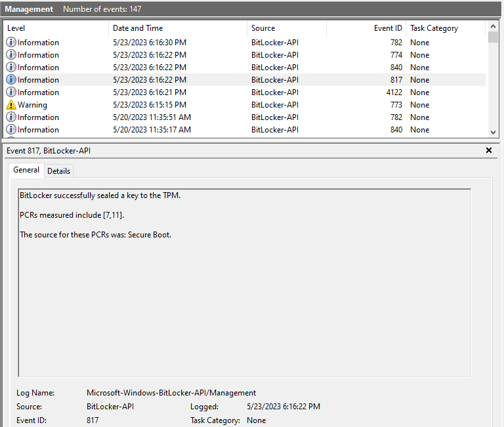This screenshot has height=427, width=504.
Task: Click the event list scrollbar thumb
Action: (493, 37)
